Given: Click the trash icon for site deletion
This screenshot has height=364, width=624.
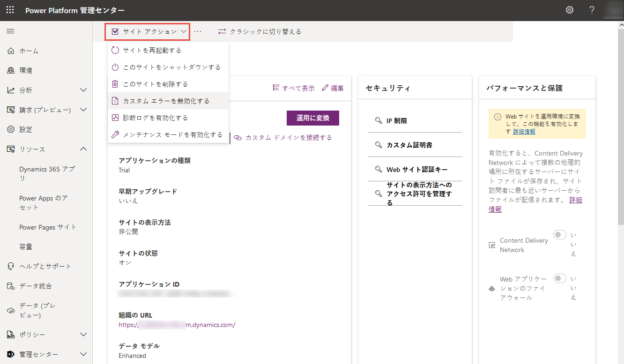Looking at the screenshot, I should tap(115, 84).
